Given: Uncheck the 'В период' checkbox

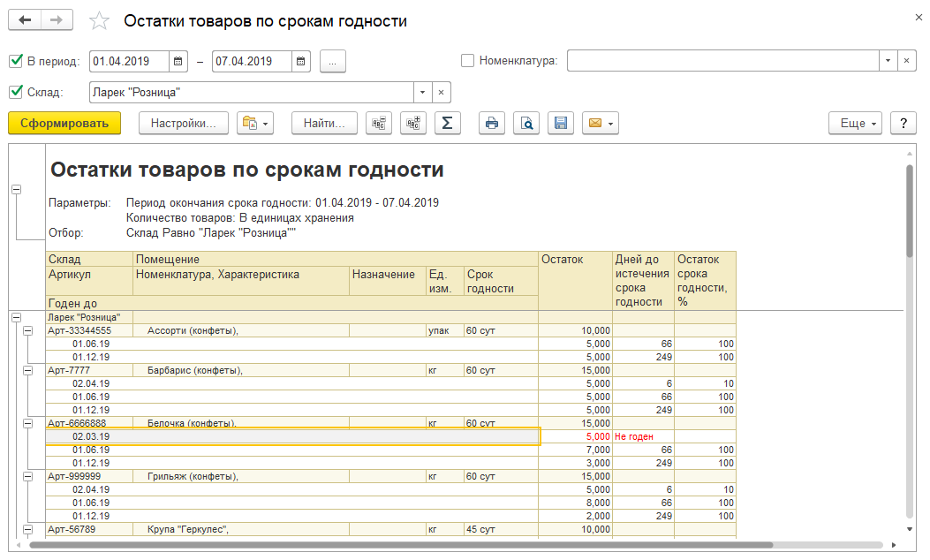Looking at the screenshot, I should click(15, 62).
